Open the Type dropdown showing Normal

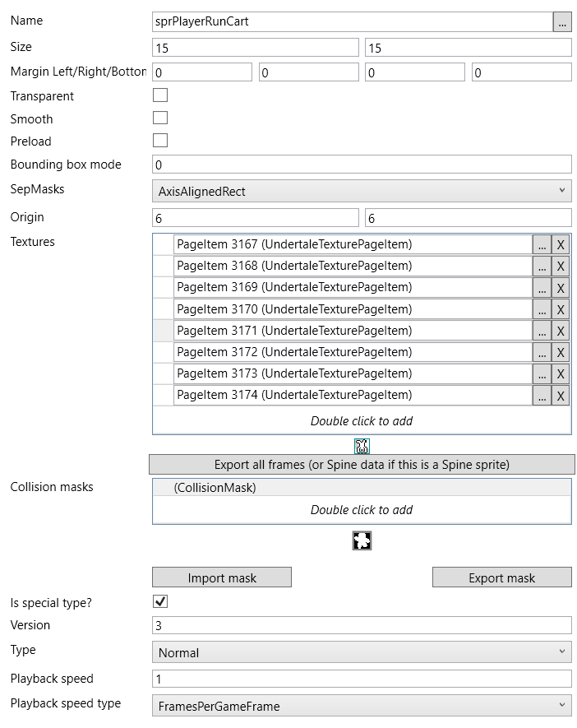click(x=362, y=651)
